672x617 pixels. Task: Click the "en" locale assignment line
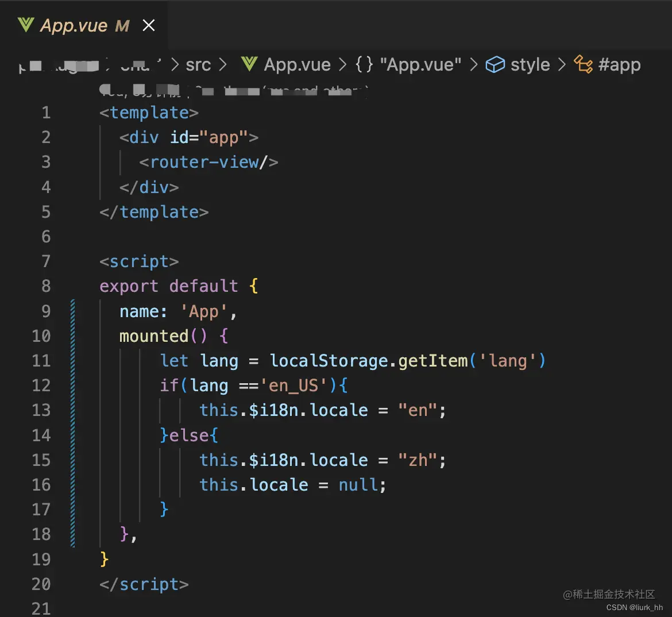tap(323, 410)
